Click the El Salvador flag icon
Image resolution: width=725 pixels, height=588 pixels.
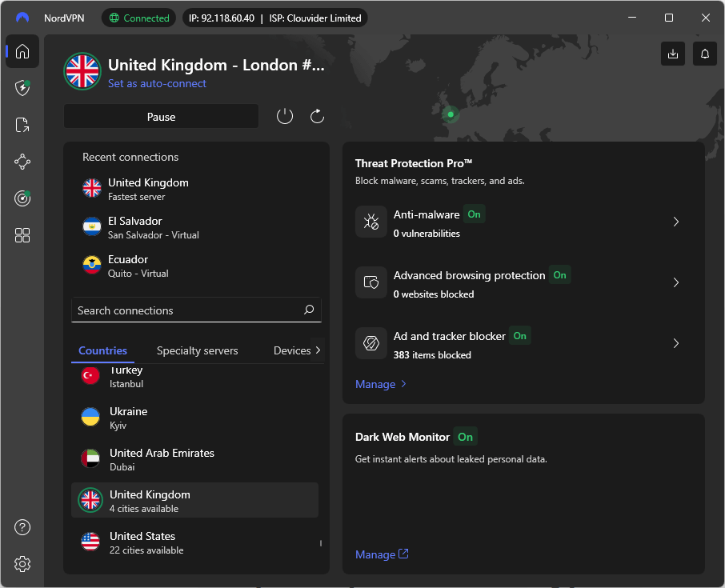tap(92, 227)
